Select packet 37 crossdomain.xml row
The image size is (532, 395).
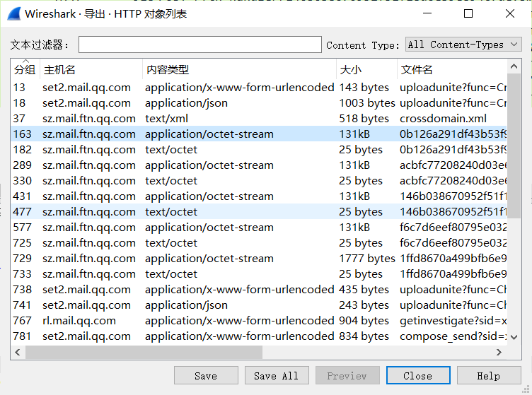(259, 119)
